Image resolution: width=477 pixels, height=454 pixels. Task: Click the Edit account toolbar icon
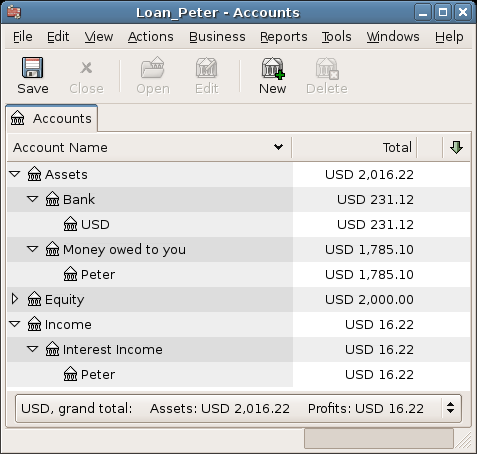(206, 68)
